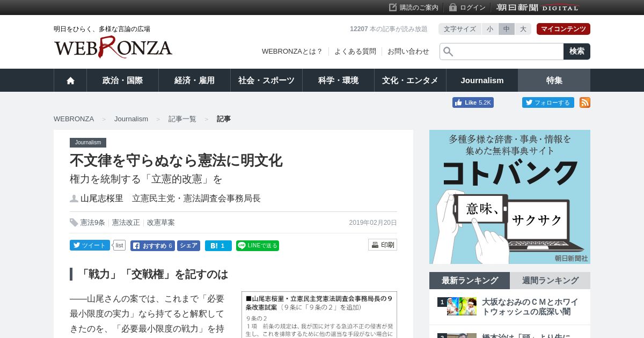
Task: Open the Twitter list bubble
Action: coord(119,245)
